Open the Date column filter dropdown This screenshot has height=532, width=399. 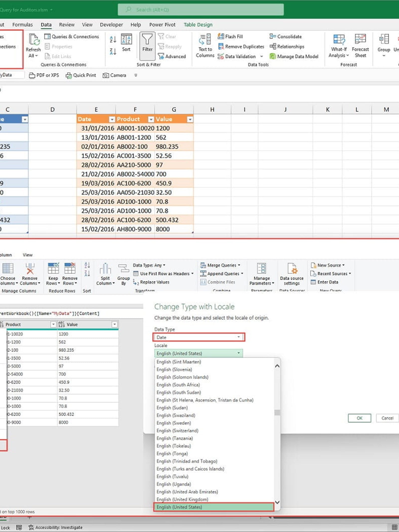(x=112, y=119)
